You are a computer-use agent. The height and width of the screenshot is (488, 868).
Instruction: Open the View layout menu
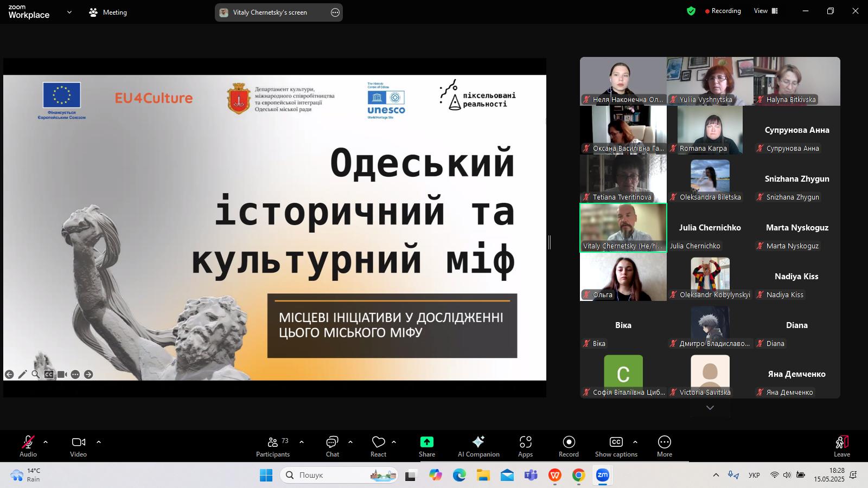coord(765,11)
